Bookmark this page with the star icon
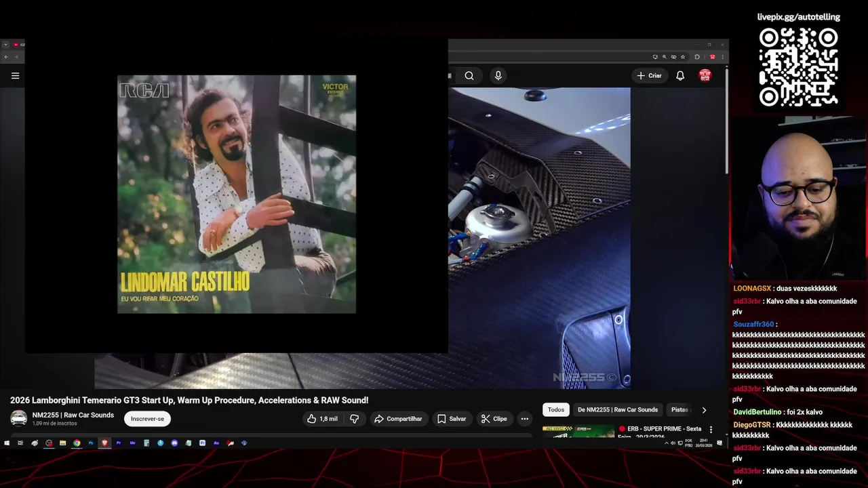Image resolution: width=868 pixels, height=488 pixels. point(683,57)
